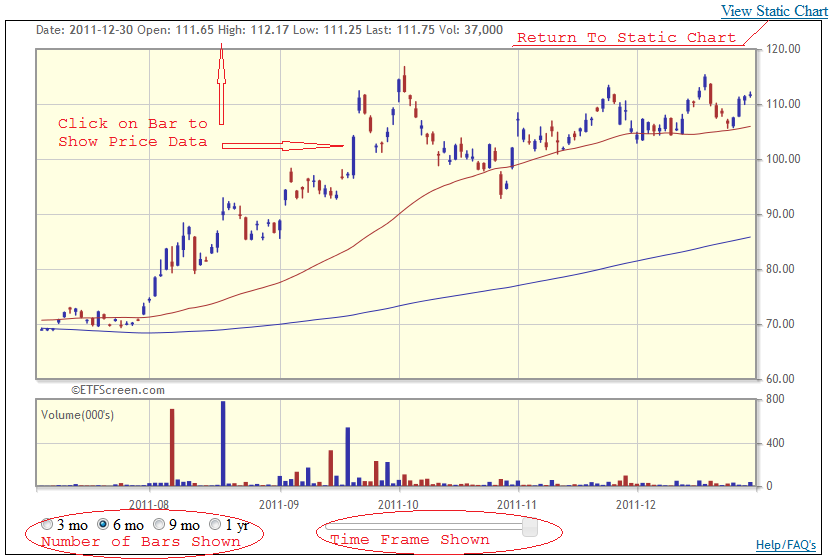Click the 2011-10 date axis label
The height and width of the screenshot is (559, 835).
[398, 504]
